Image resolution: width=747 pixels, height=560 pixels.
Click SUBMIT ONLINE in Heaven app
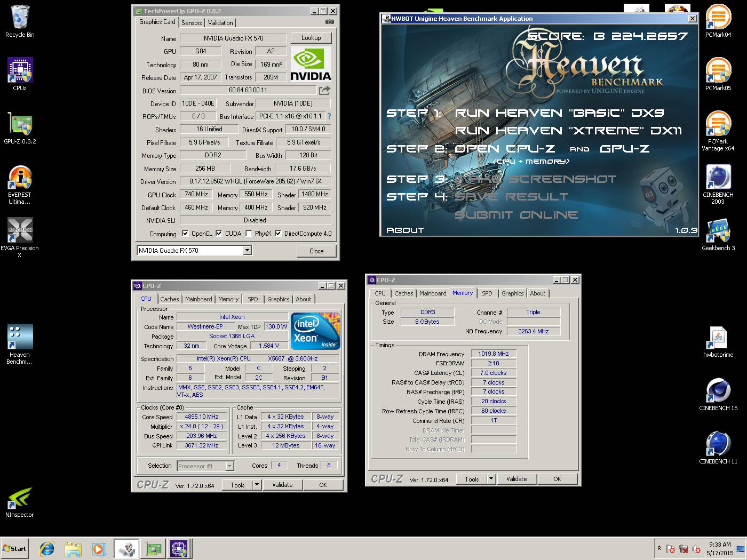516,215
